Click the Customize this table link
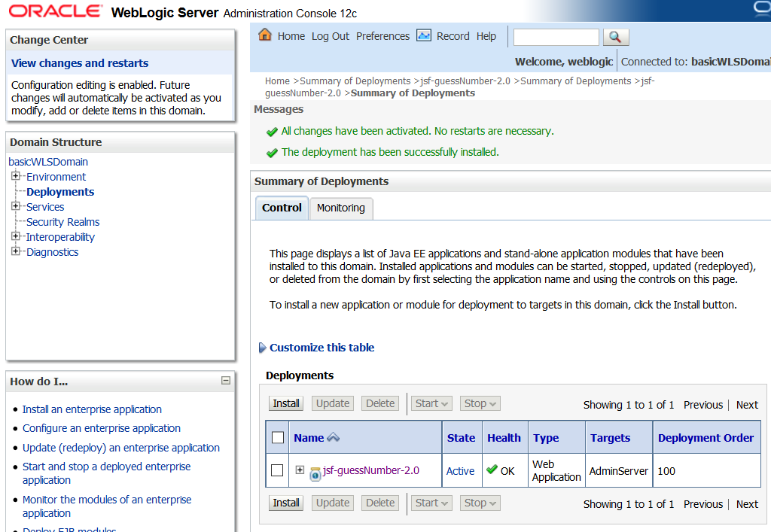Screen dimensions: 771x532 (322, 348)
